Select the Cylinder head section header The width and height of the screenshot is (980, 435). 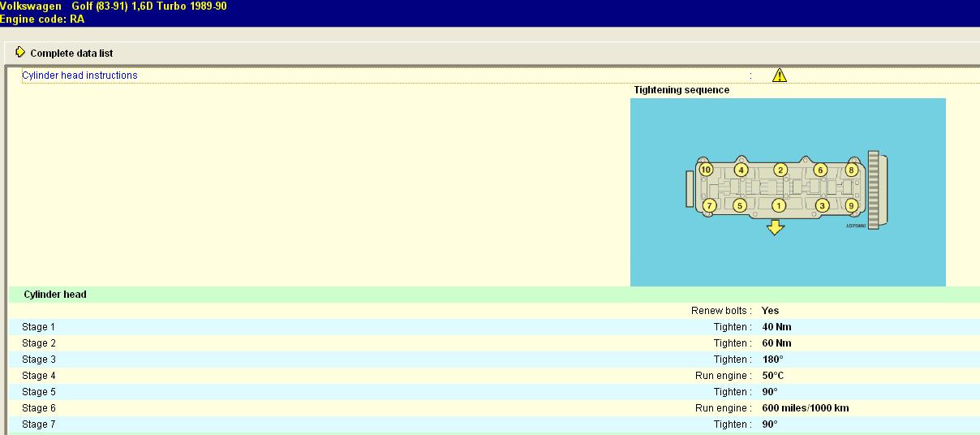coord(55,295)
